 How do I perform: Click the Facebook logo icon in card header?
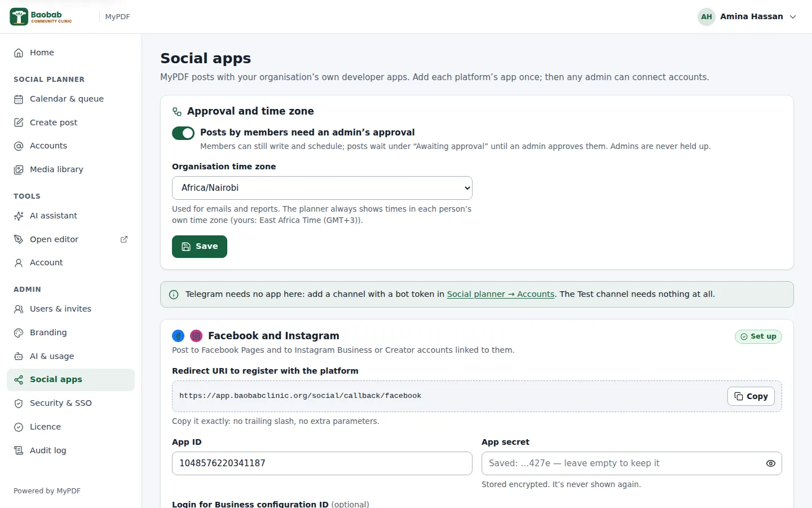tap(178, 336)
